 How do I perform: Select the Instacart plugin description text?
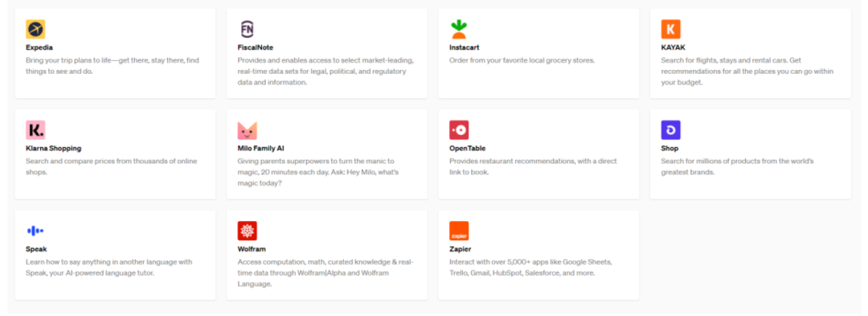tap(522, 60)
